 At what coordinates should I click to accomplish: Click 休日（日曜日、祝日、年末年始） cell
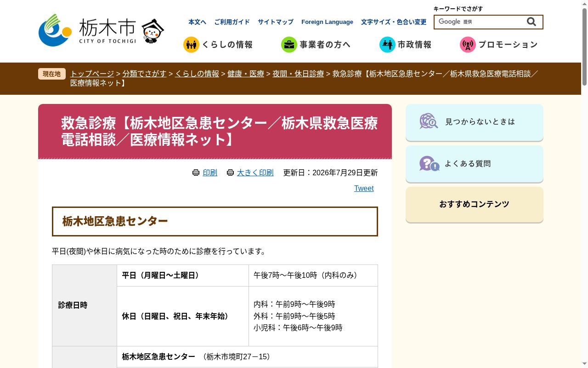point(183,316)
